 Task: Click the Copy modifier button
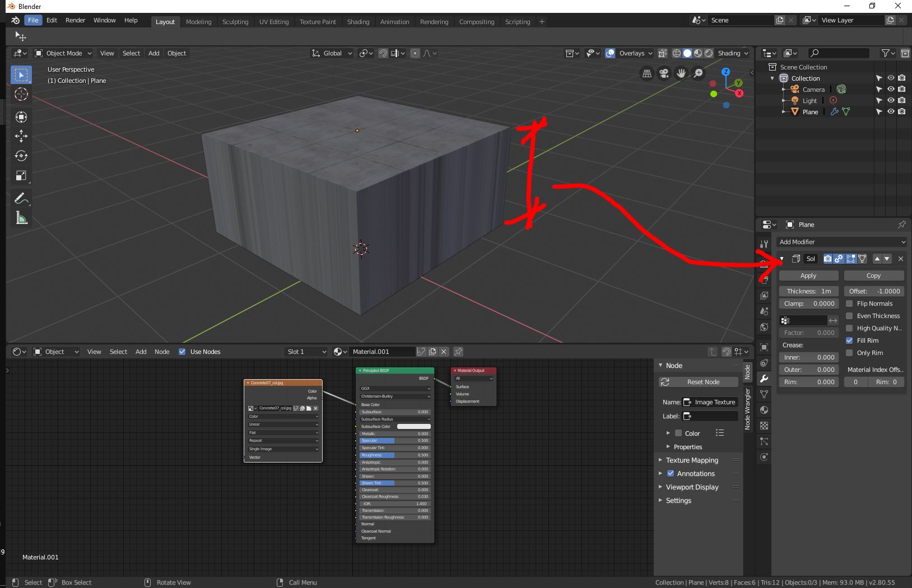pyautogui.click(x=873, y=276)
